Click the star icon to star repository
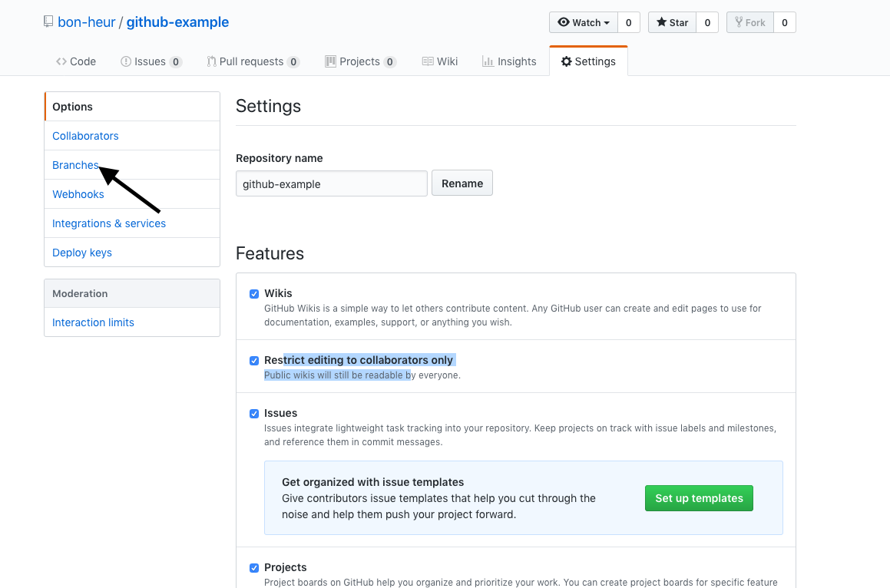The height and width of the screenshot is (588, 890). click(661, 22)
